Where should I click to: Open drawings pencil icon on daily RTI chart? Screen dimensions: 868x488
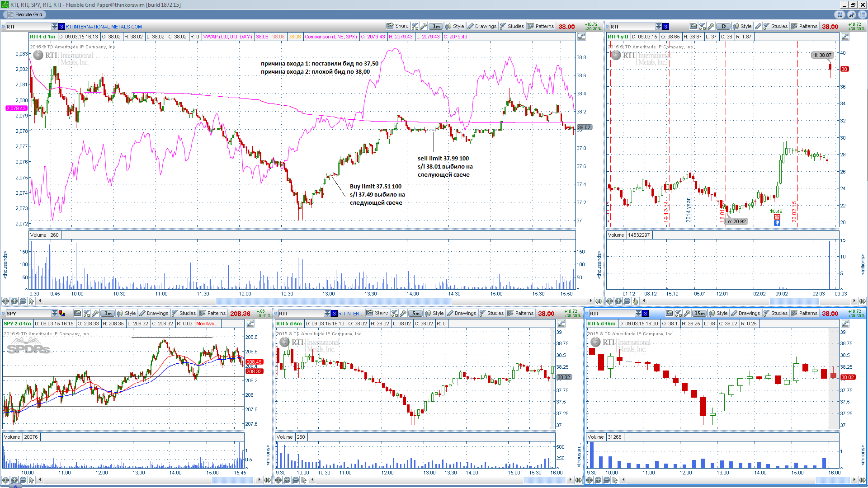[758, 26]
